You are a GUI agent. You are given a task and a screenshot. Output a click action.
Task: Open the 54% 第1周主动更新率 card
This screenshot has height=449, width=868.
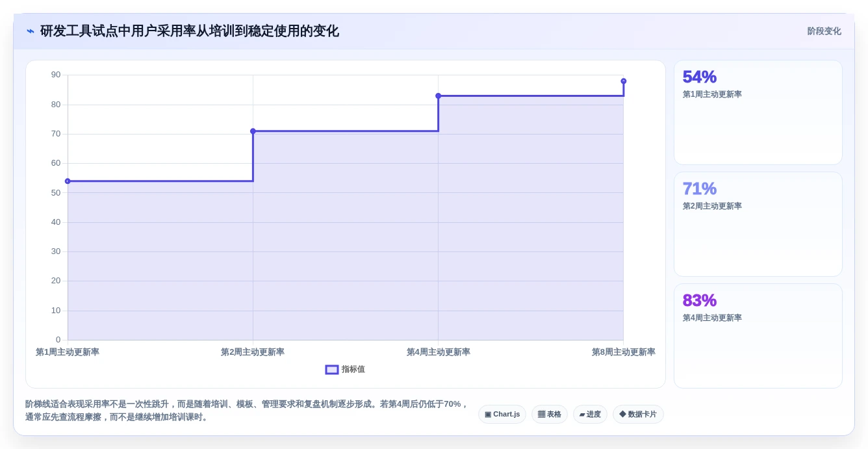(758, 112)
